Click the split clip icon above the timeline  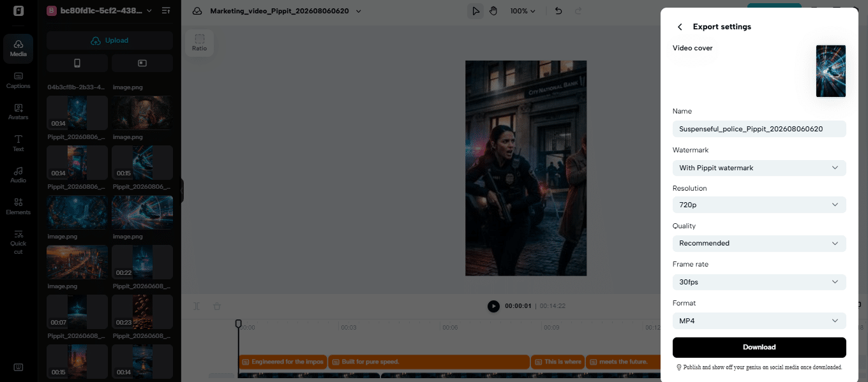click(x=197, y=306)
